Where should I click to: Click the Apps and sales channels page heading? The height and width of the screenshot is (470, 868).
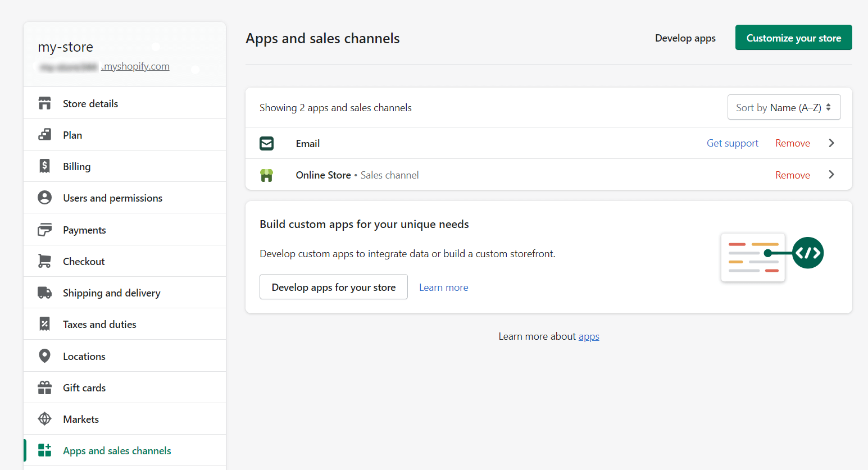tap(322, 38)
